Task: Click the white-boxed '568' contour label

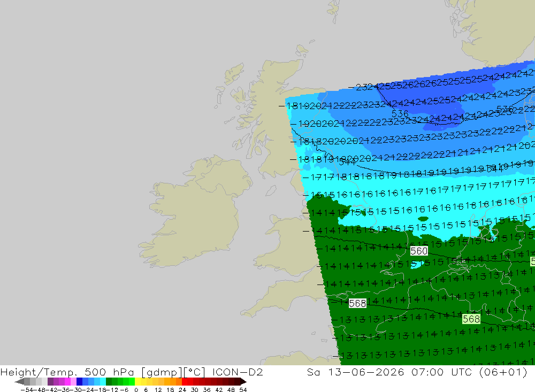Action: tap(357, 303)
